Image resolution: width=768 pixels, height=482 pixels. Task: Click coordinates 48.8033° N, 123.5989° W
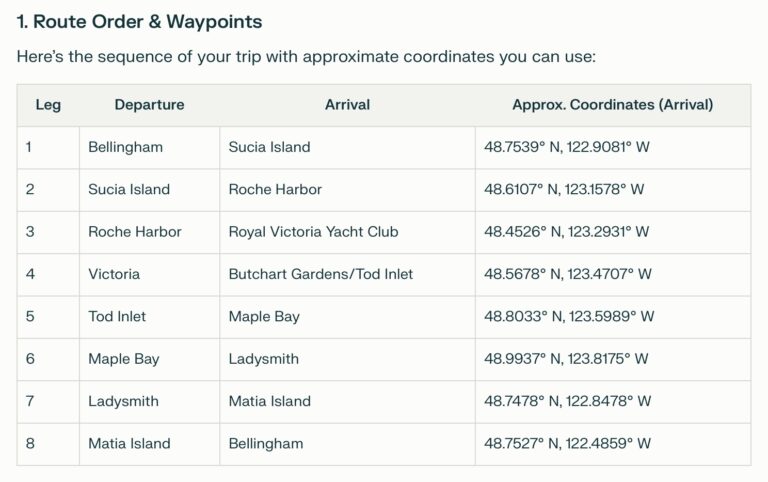click(x=569, y=316)
